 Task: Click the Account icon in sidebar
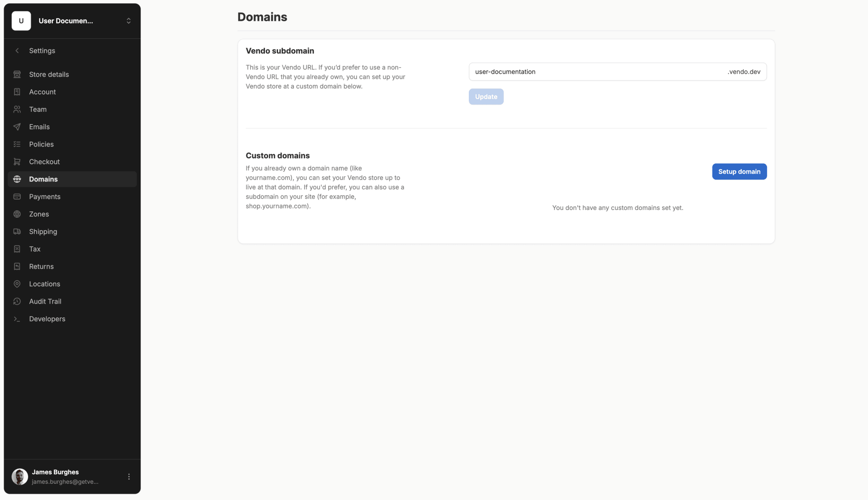(17, 92)
